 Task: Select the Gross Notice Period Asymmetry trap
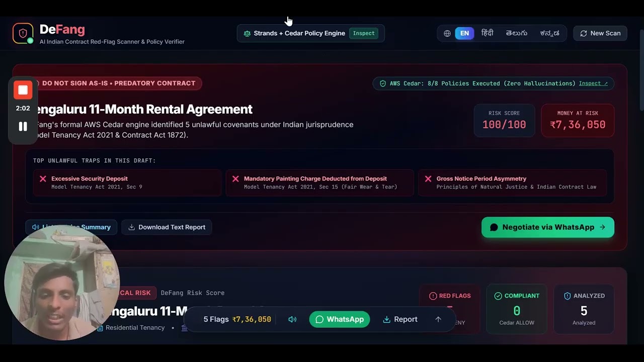click(512, 183)
